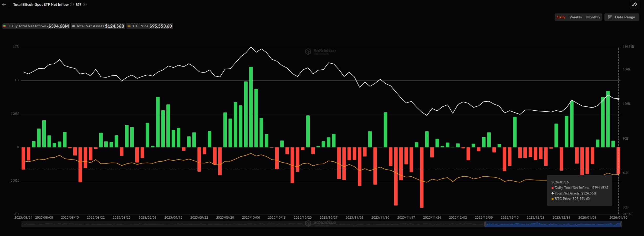Click the share arrow icon
Image resolution: width=644 pixels, height=236 pixels.
(635, 4)
